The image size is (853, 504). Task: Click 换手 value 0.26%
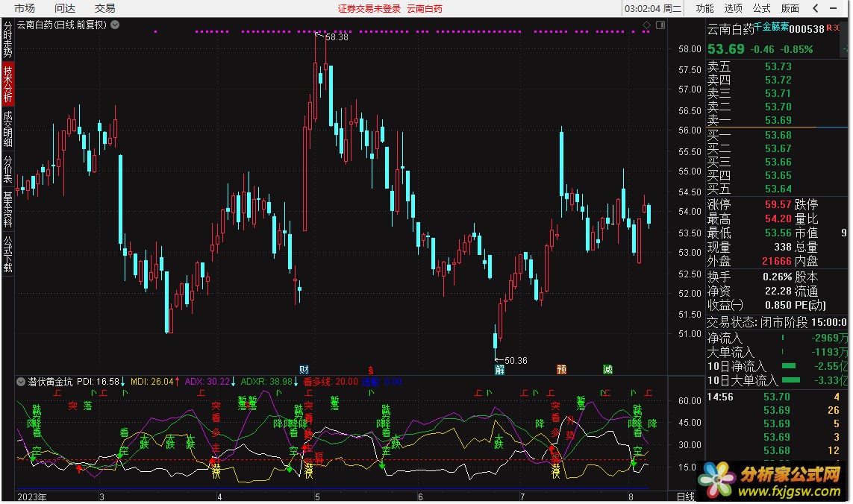point(778,277)
